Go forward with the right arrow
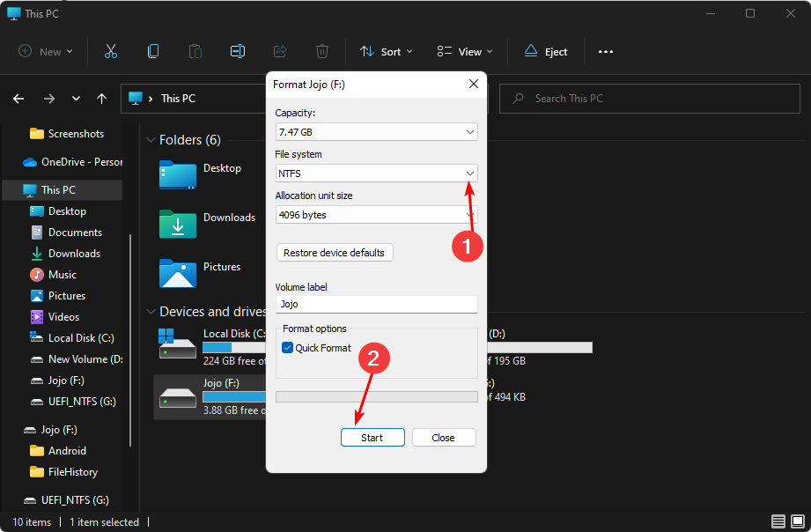Screen dimensions: 811x532 [x=49, y=99]
